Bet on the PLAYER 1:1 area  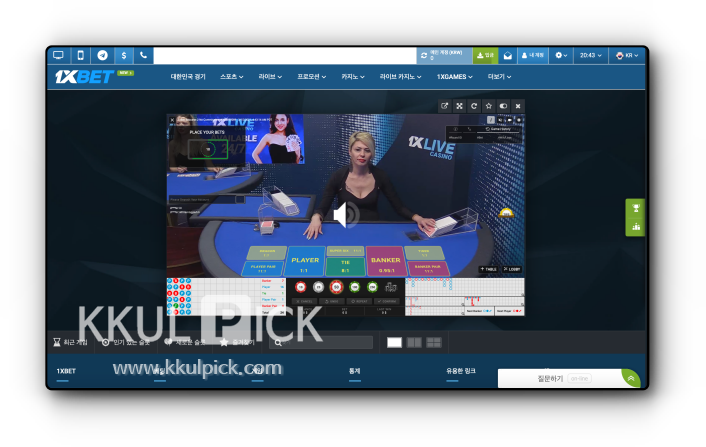[305, 262]
